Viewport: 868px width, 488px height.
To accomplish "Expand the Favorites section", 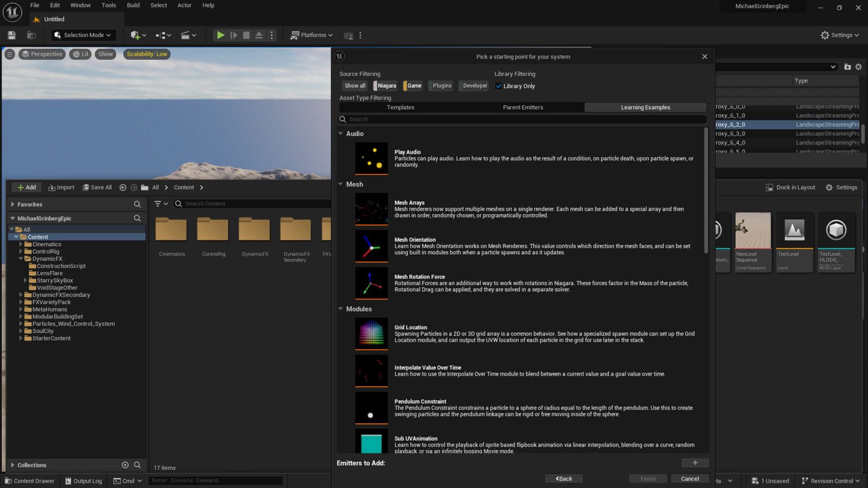I will 12,204.
